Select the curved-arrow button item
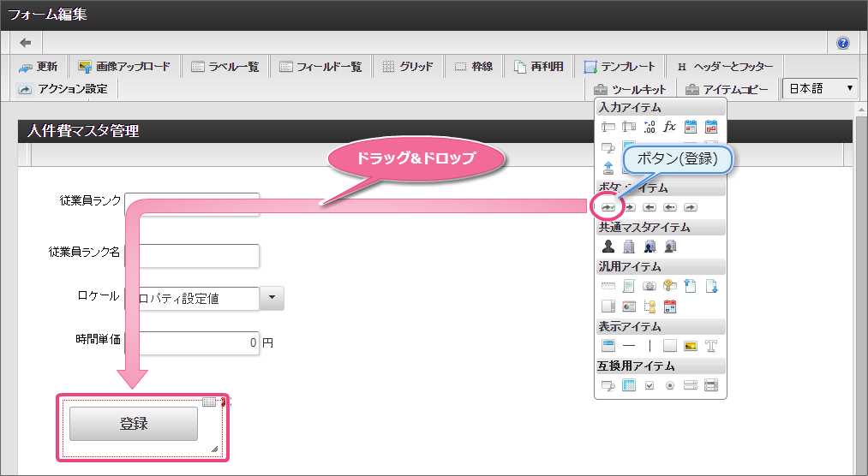This screenshot has width=868, height=476. 691,207
